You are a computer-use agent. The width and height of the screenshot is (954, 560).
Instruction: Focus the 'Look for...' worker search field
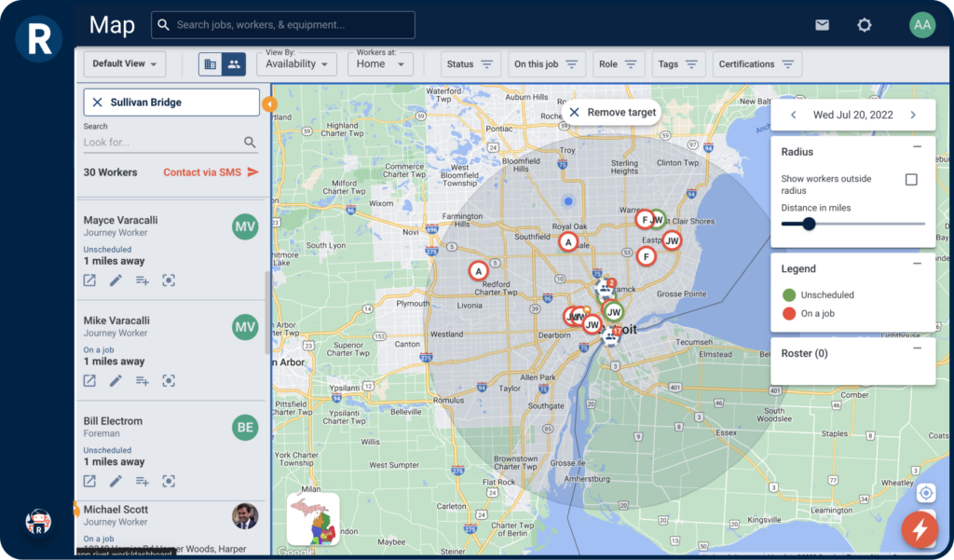(x=163, y=143)
